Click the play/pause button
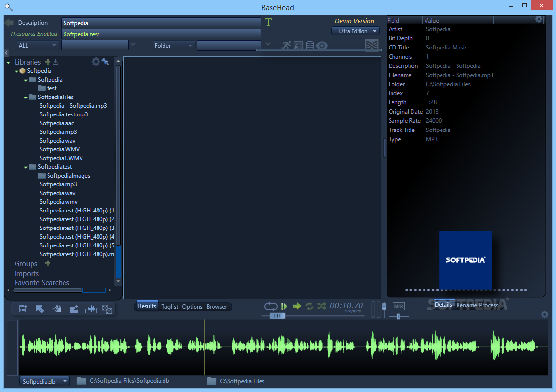 [x=284, y=306]
